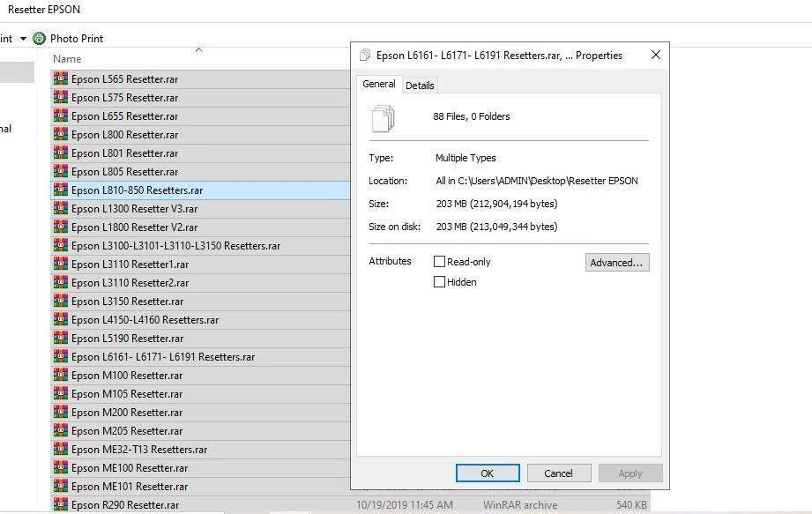Select file name Epson L1800 Resetter V2.rar
Viewport: 812px width, 514px height.
click(135, 227)
